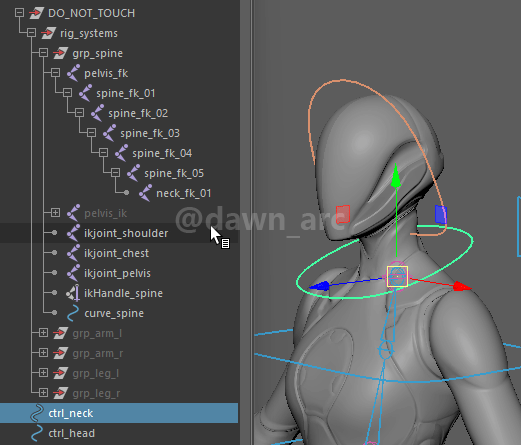Select the neck_fk_01 label
521x445 pixels.
coord(184,193)
